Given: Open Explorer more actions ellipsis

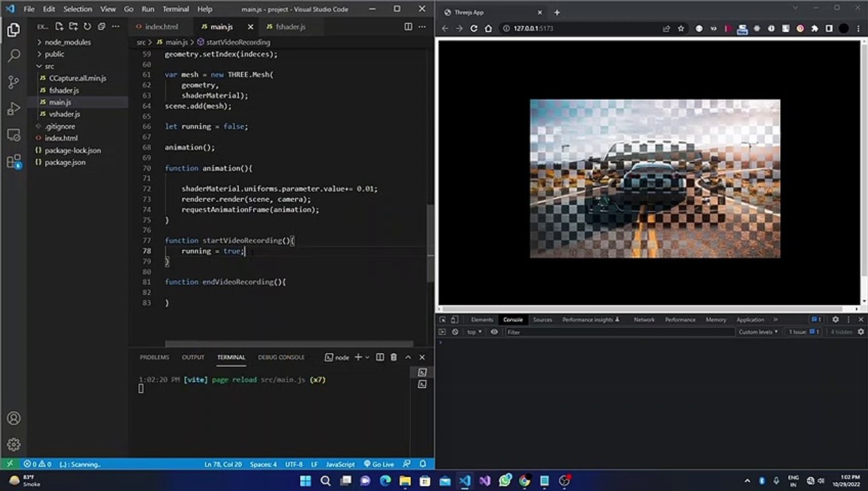Looking at the screenshot, I should (x=115, y=27).
